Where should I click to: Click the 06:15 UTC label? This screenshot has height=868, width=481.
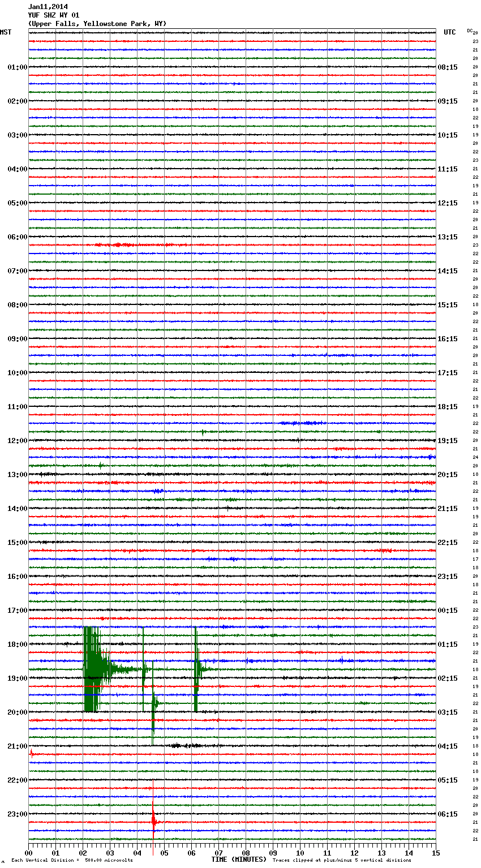(448, 814)
